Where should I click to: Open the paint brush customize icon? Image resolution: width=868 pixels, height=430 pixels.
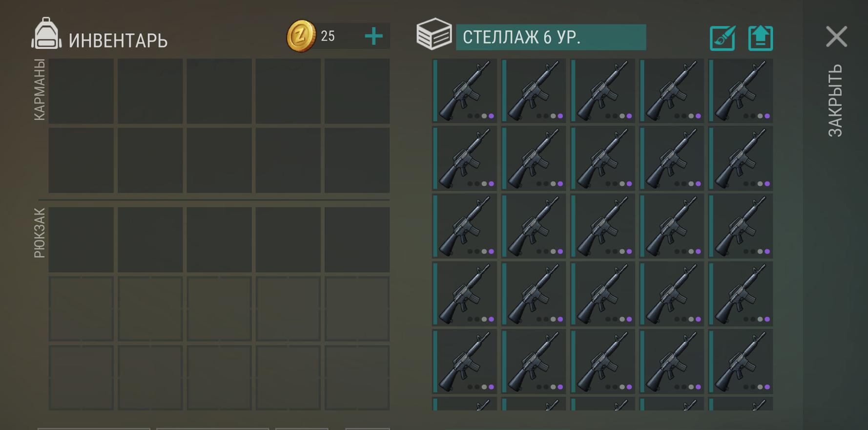[x=723, y=38]
